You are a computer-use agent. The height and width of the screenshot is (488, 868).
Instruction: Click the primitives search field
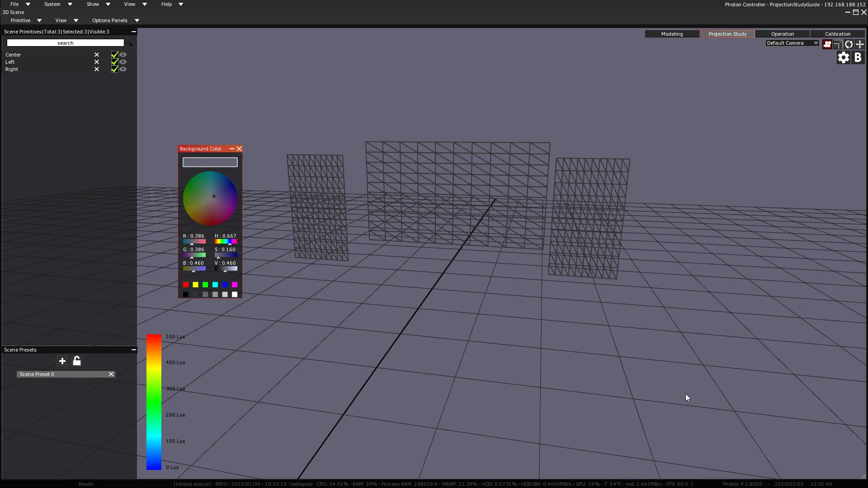click(66, 43)
